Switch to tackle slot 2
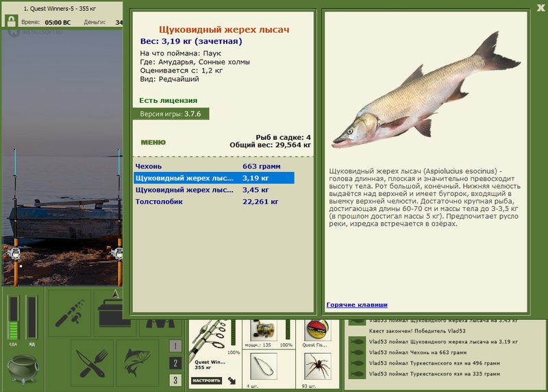548x392 pixels. tap(175, 363)
